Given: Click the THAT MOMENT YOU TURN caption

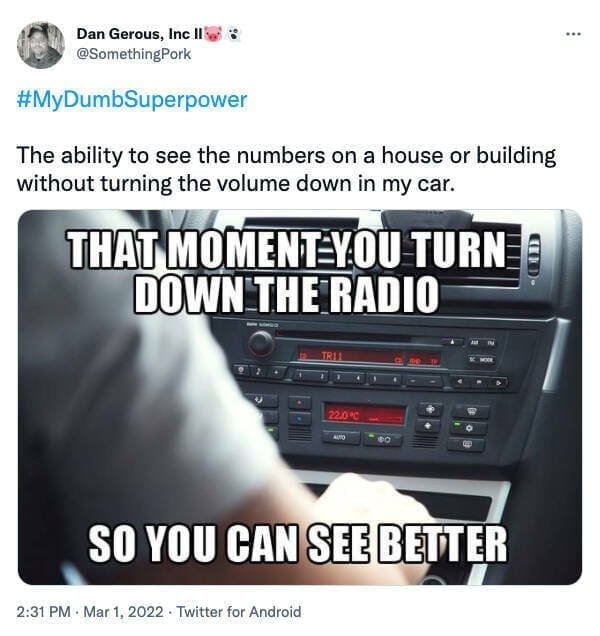Looking at the screenshot, I should tap(288, 249).
